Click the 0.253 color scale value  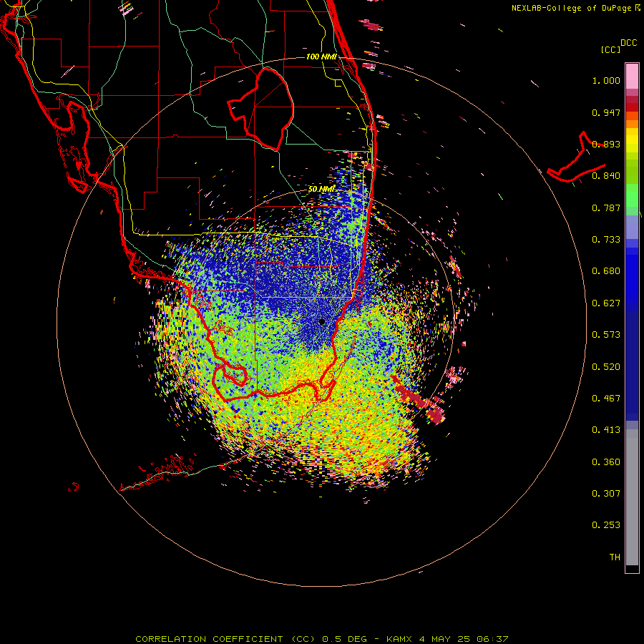(606, 525)
